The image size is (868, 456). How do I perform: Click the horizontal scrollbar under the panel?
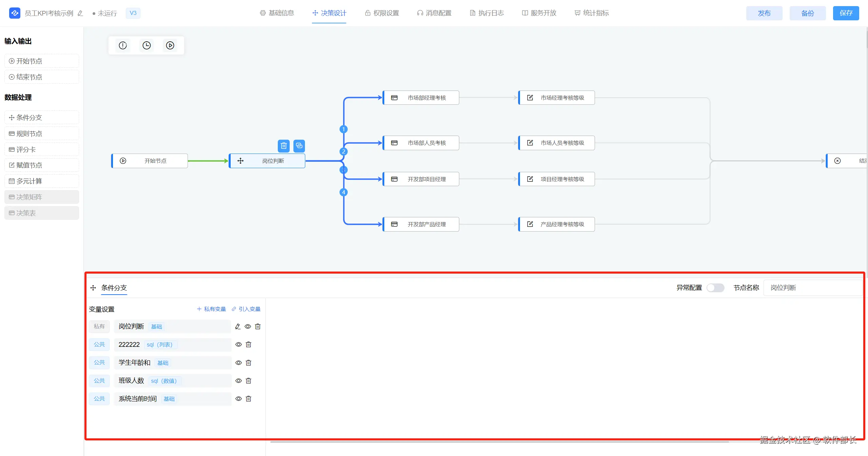499,442
